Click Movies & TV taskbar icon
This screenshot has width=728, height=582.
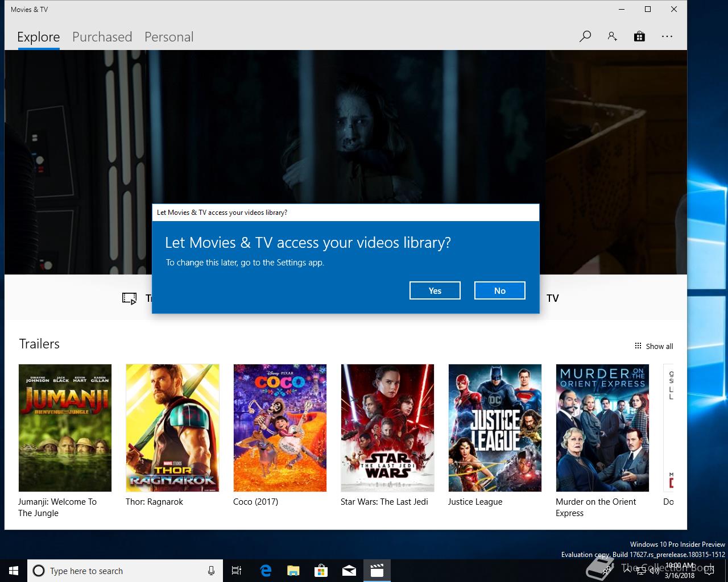(x=377, y=571)
